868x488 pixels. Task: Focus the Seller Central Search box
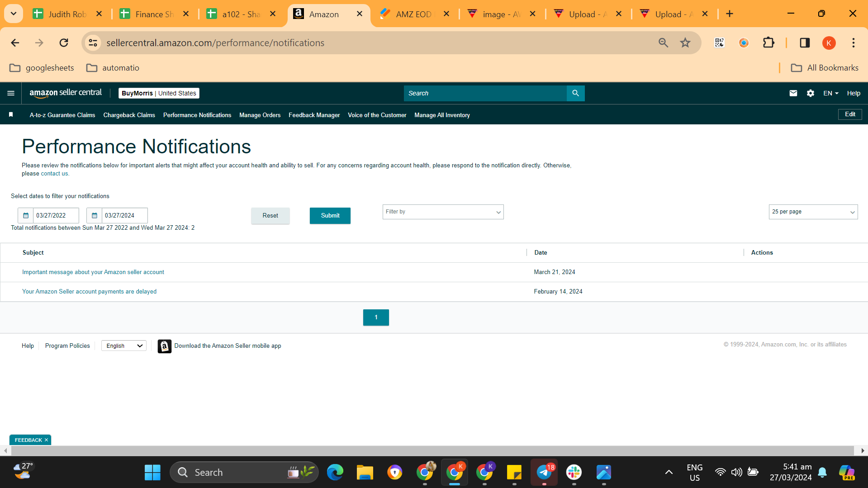click(x=485, y=93)
